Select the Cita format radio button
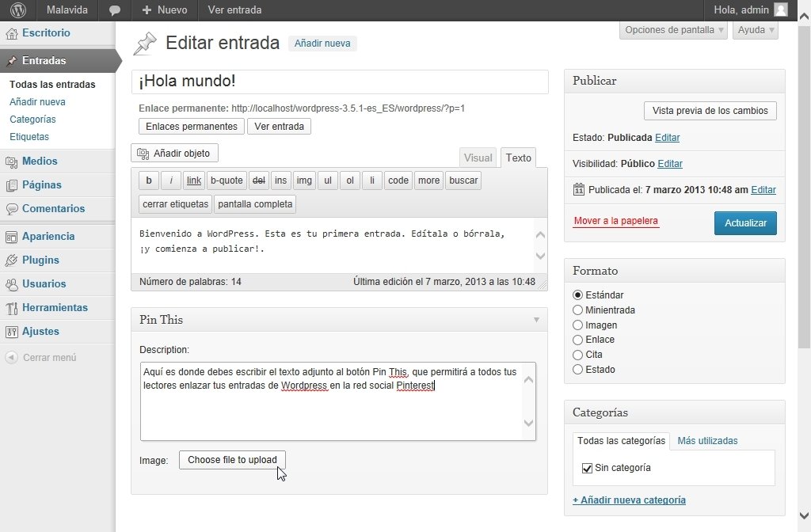This screenshot has height=532, width=811. tap(577, 355)
